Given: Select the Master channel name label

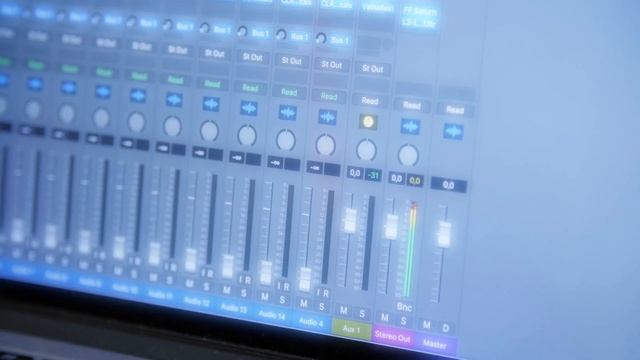Looking at the screenshot, I should (x=435, y=344).
